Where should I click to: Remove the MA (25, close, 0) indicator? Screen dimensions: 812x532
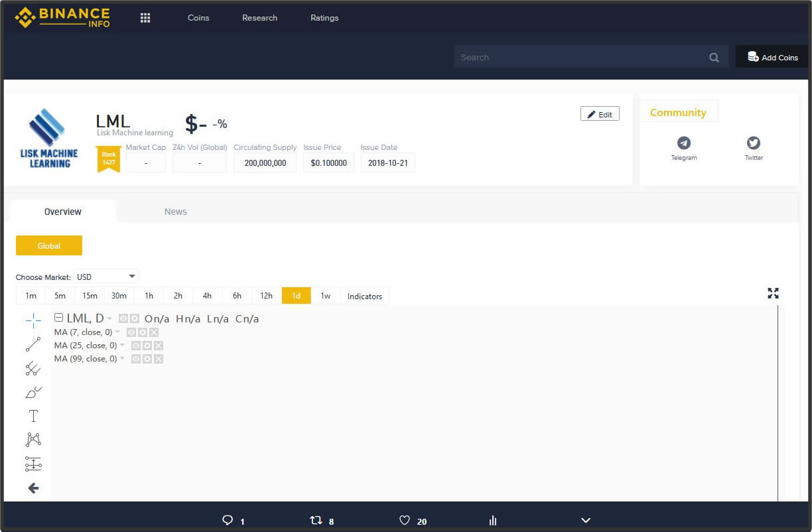[159, 346]
